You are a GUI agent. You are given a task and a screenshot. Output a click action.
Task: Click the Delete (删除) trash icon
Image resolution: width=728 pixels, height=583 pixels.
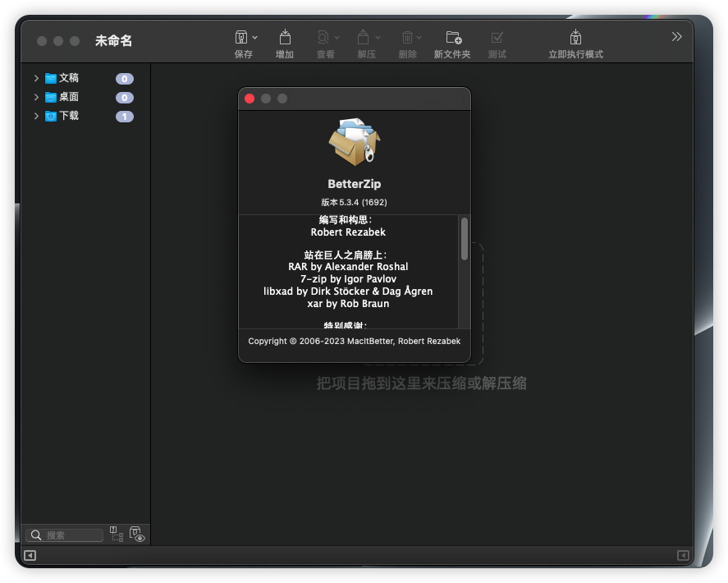(407, 37)
